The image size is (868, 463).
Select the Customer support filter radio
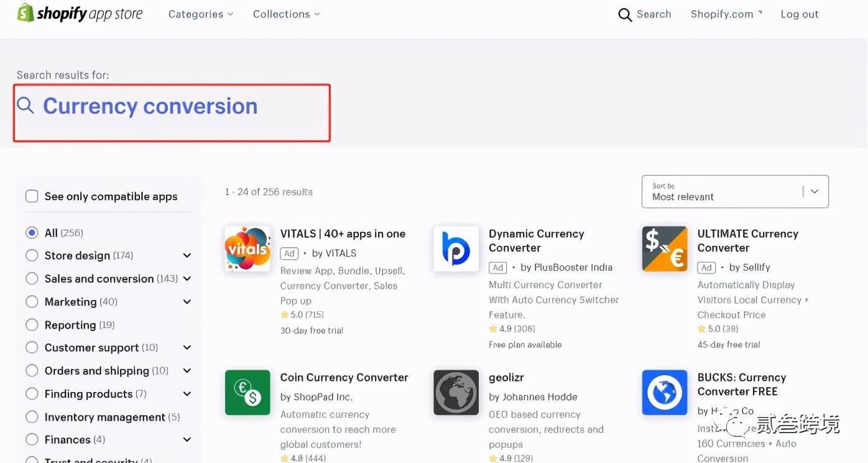tap(32, 348)
